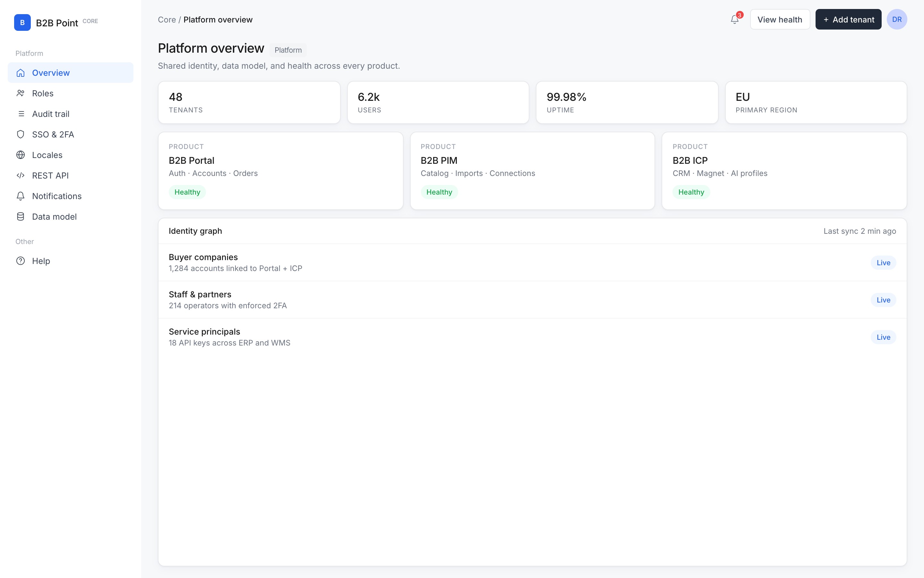Click the Notifications bell icon in sidebar
The image size is (924, 578).
pyautogui.click(x=21, y=196)
